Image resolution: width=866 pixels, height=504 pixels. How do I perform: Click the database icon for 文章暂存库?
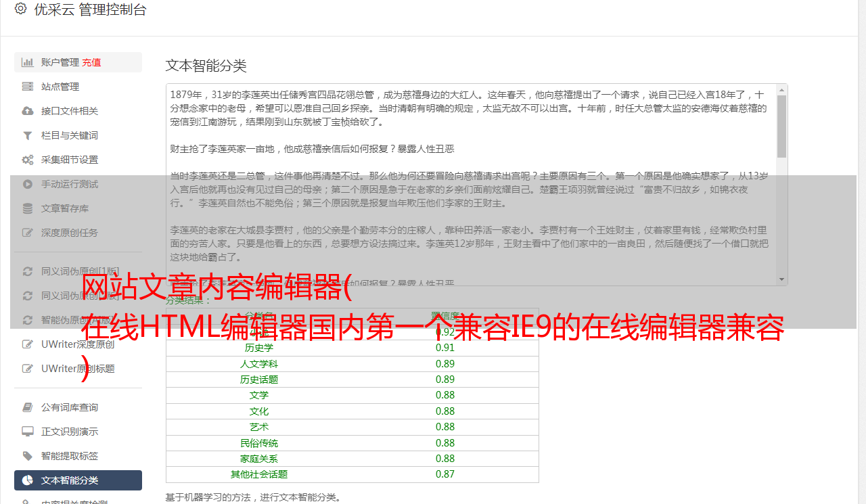28,208
